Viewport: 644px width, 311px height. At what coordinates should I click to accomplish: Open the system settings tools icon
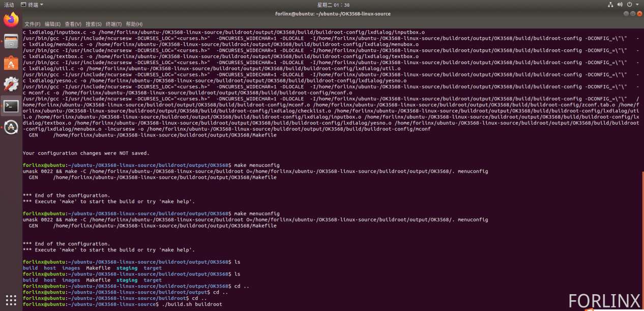[11, 84]
